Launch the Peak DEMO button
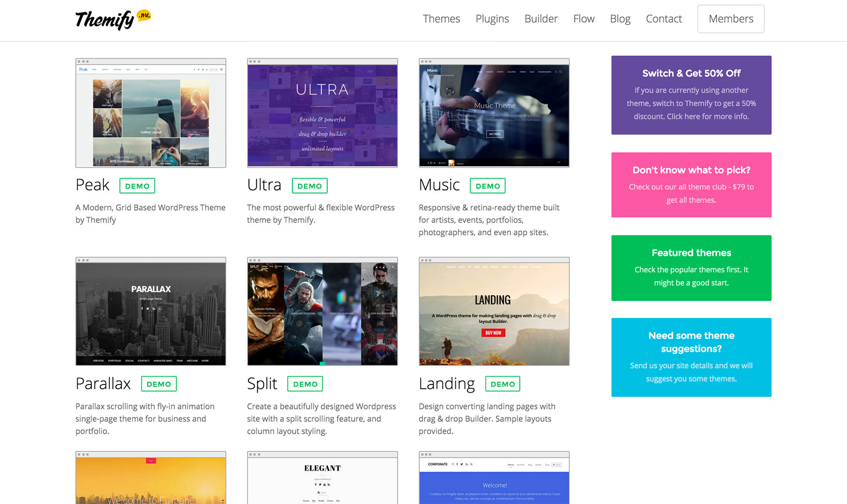This screenshot has height=504, width=847. [137, 185]
